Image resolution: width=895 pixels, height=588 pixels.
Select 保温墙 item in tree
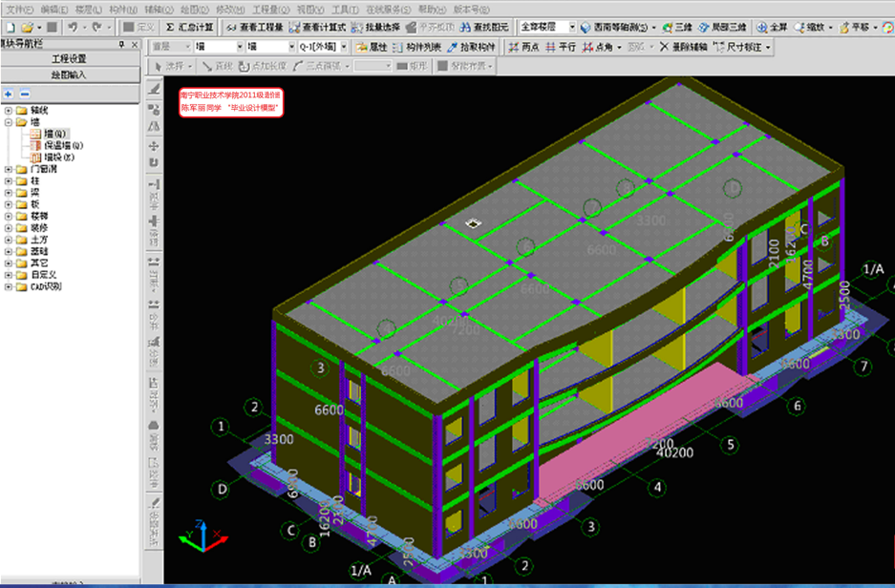point(62,145)
